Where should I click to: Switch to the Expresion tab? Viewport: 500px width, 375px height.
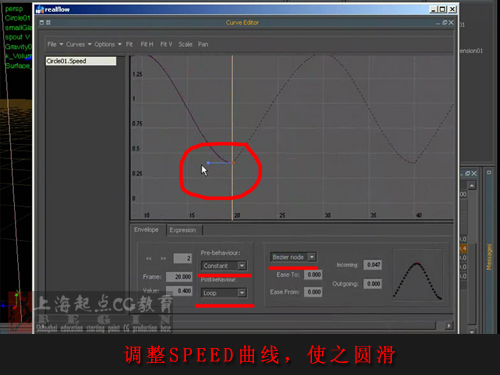[x=183, y=230]
